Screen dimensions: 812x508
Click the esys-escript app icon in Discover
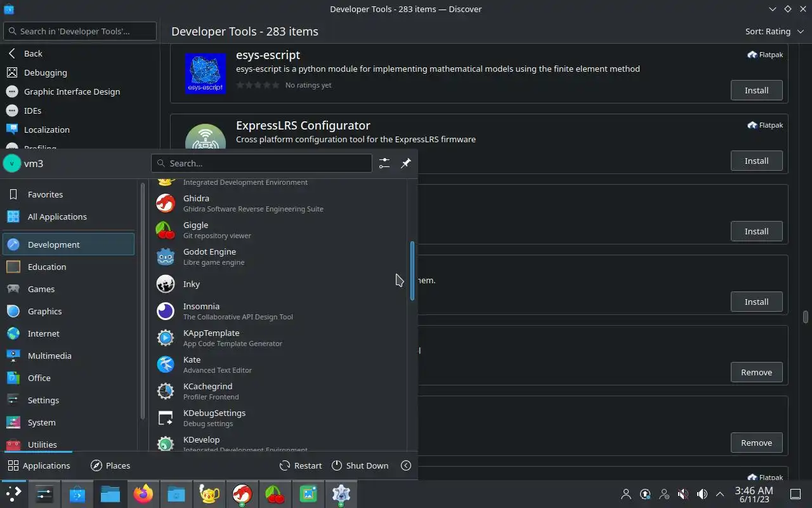point(206,73)
